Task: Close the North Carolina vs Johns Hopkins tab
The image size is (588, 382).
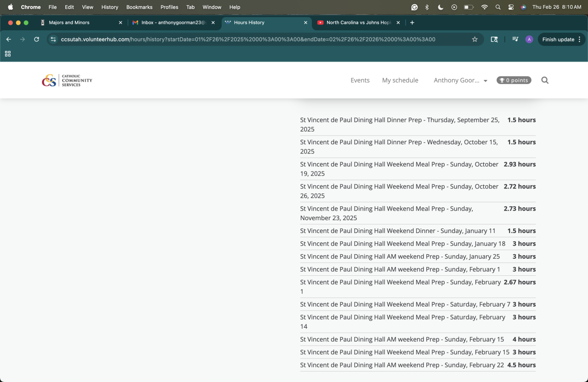Action: click(x=398, y=23)
